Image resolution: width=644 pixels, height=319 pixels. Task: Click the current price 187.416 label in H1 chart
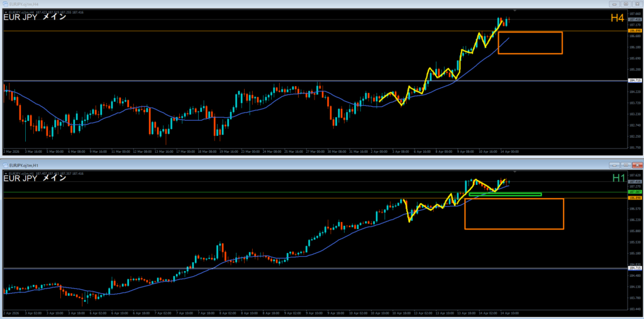tap(635, 182)
